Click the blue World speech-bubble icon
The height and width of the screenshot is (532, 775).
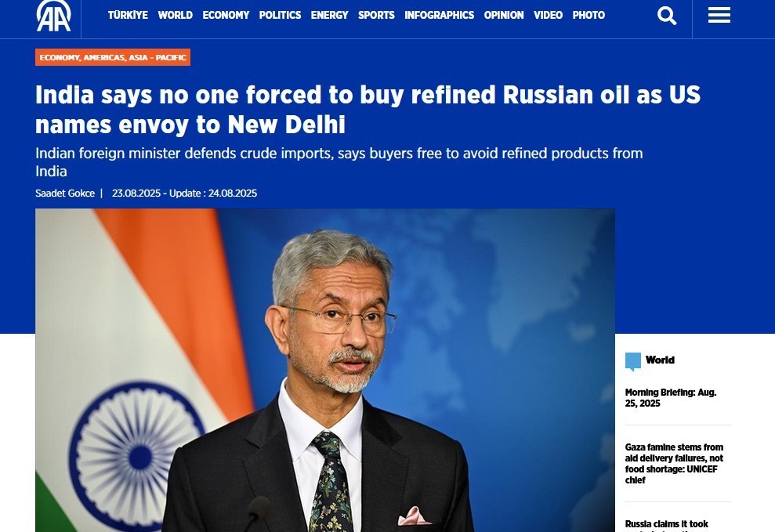click(632, 361)
